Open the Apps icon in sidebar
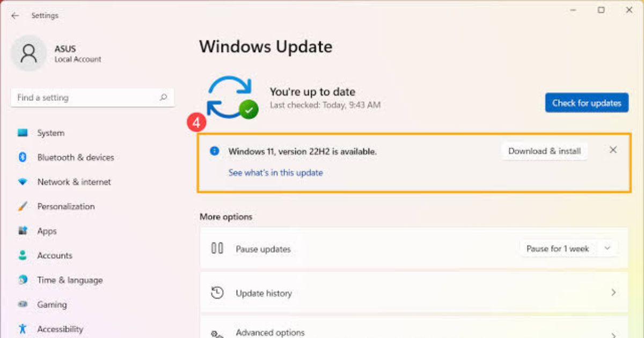644x338 pixels. point(22,231)
